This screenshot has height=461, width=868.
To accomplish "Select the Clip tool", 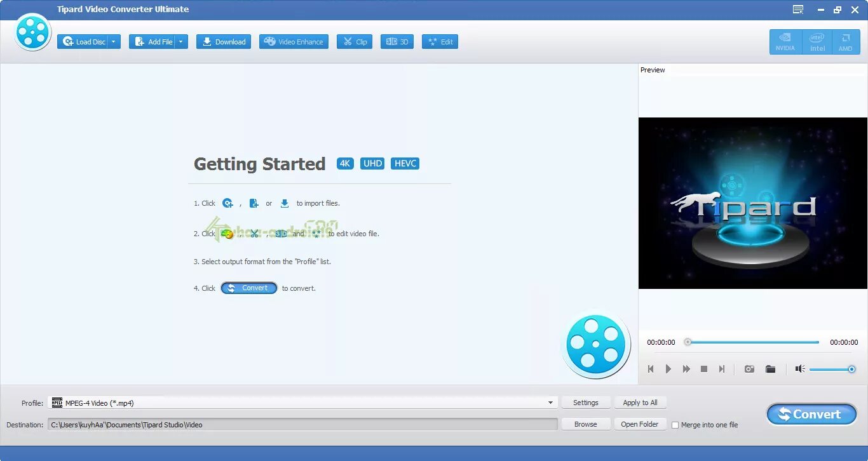I will pyautogui.click(x=354, y=41).
